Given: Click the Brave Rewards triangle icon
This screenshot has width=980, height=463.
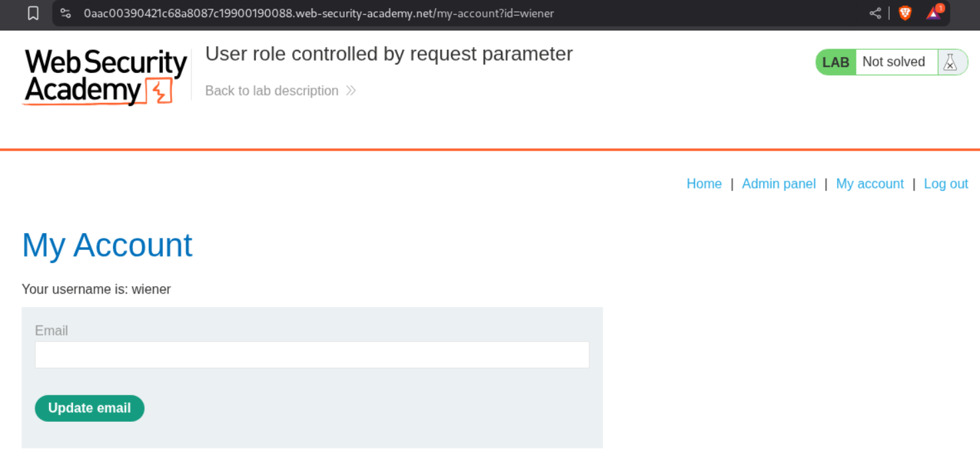Looking at the screenshot, I should click(x=933, y=13).
